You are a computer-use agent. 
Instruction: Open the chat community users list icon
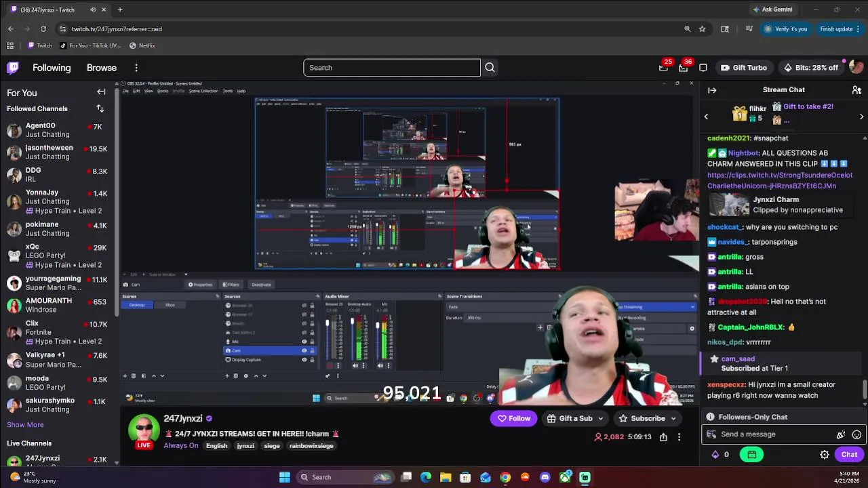click(x=856, y=90)
